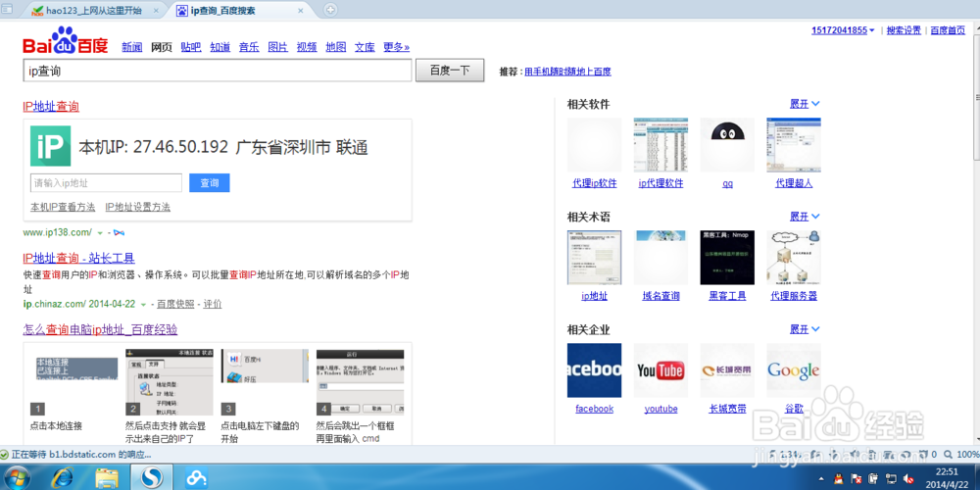Screen dimensions: 980x490
Task: Click the browser tab list icon
Action: tap(8, 9)
